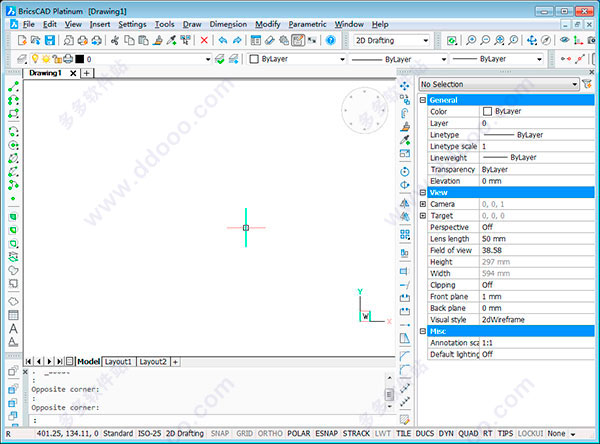Screen dimensions: 600x444
Task: Jump to first layout tab arrow
Action: click(x=28, y=361)
